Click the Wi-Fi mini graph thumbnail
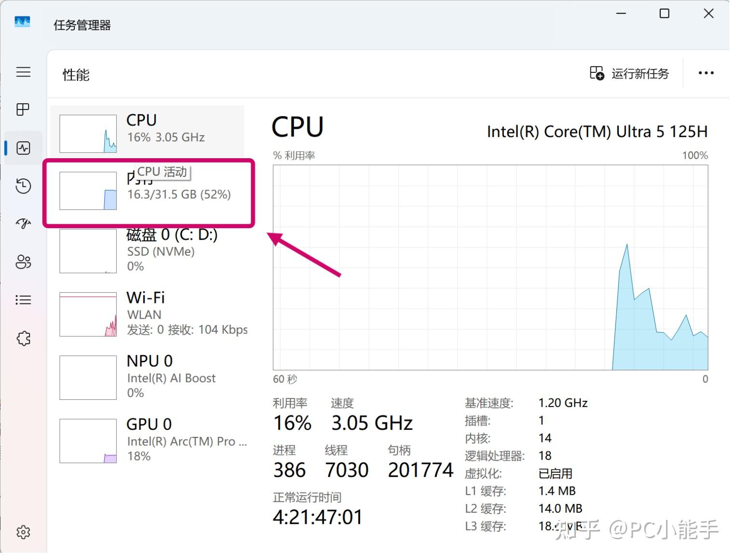738x560 pixels. [x=88, y=314]
